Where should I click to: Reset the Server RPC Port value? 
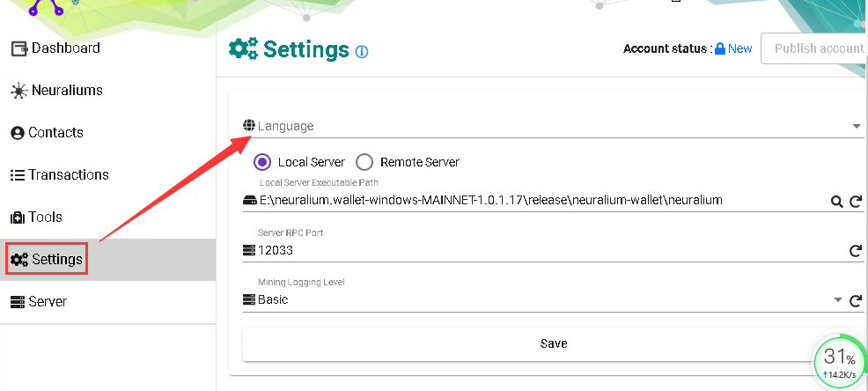[x=856, y=251]
